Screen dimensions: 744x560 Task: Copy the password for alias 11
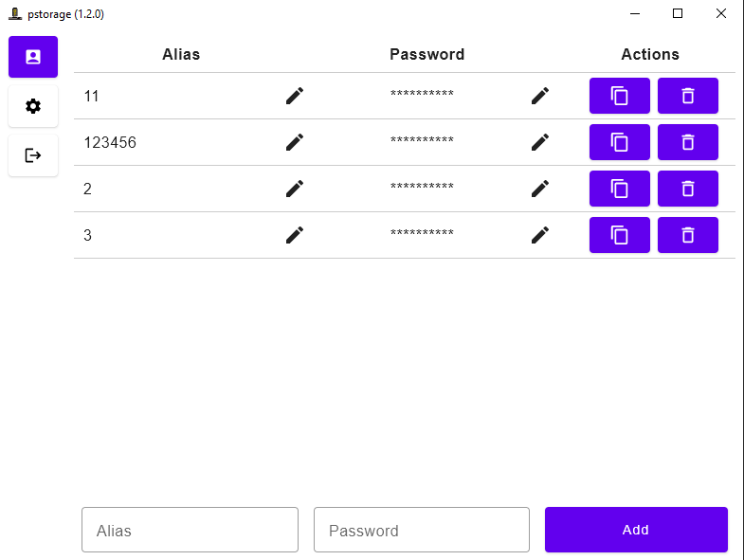click(620, 96)
